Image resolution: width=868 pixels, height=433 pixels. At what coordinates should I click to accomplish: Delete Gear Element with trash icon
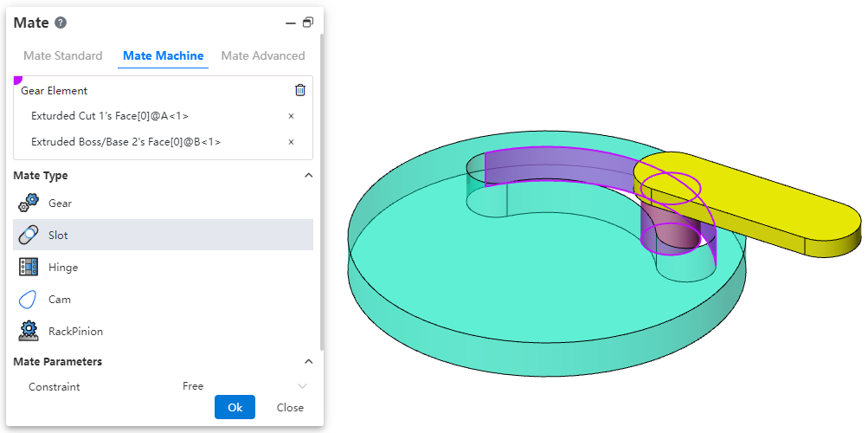click(300, 90)
